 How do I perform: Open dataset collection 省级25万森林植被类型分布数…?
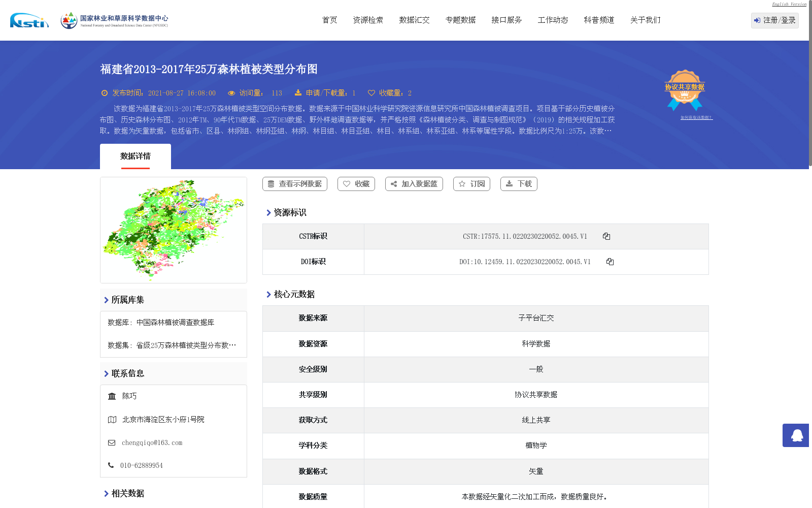pos(186,345)
